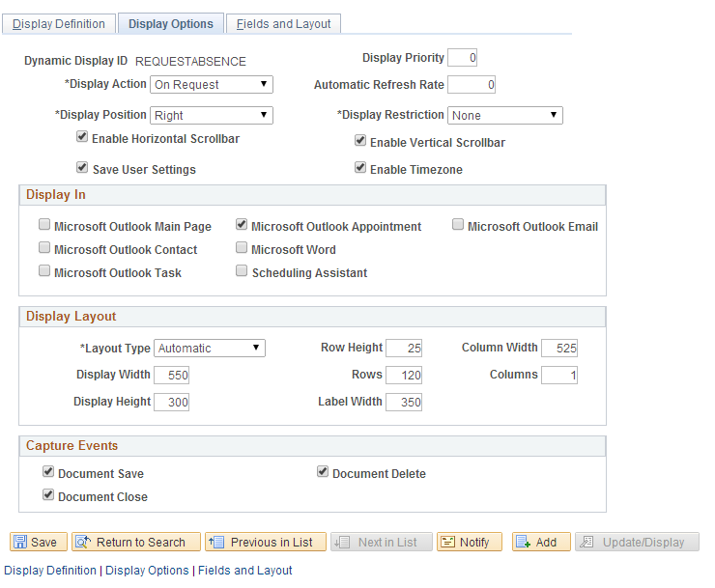Follow bottom Fields and Layout link

[x=244, y=571]
